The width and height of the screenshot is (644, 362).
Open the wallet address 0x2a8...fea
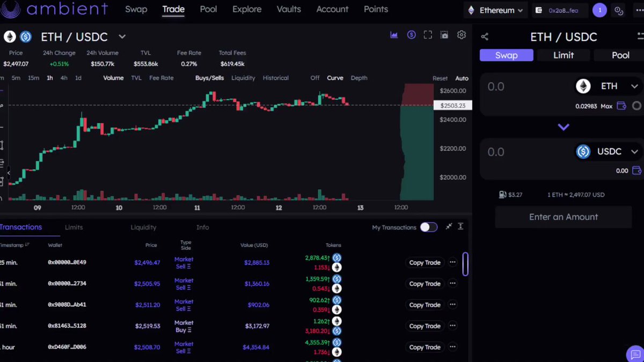560,10
